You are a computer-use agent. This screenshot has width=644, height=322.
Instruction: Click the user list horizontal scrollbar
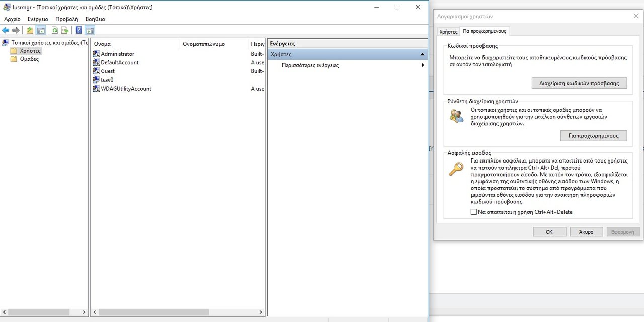tap(151, 312)
